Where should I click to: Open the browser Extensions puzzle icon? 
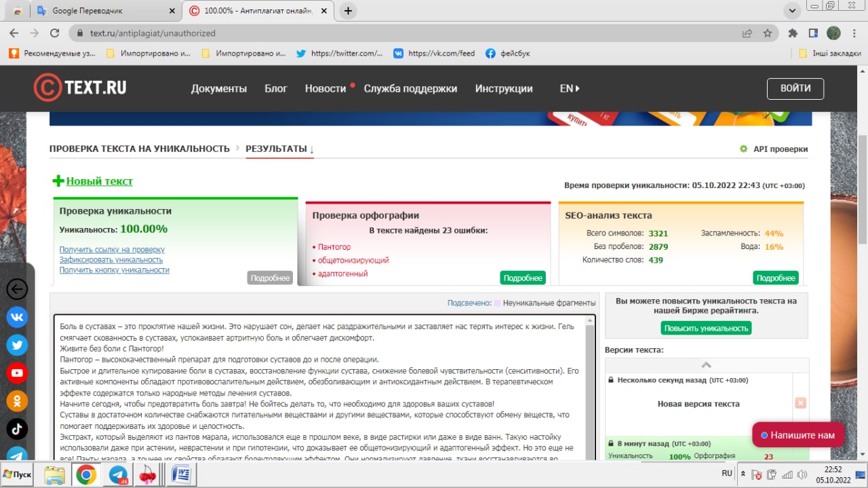tap(792, 33)
